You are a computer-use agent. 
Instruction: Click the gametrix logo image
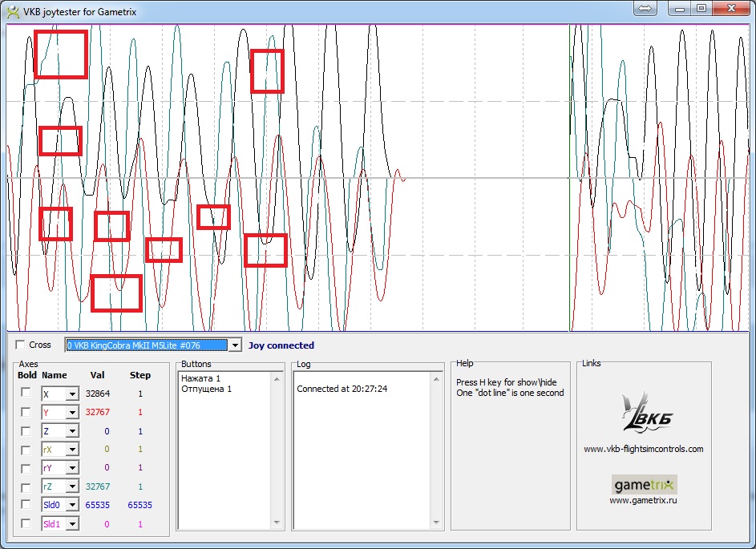[645, 484]
